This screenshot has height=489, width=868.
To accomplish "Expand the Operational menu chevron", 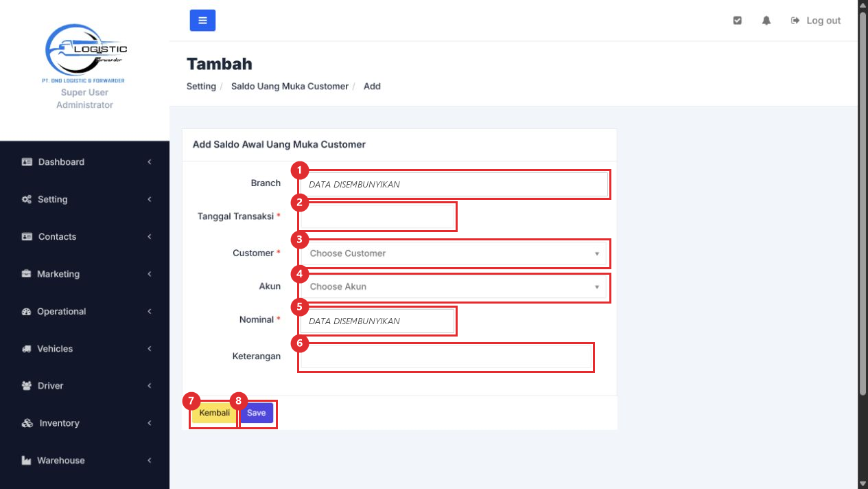I will pyautogui.click(x=149, y=311).
